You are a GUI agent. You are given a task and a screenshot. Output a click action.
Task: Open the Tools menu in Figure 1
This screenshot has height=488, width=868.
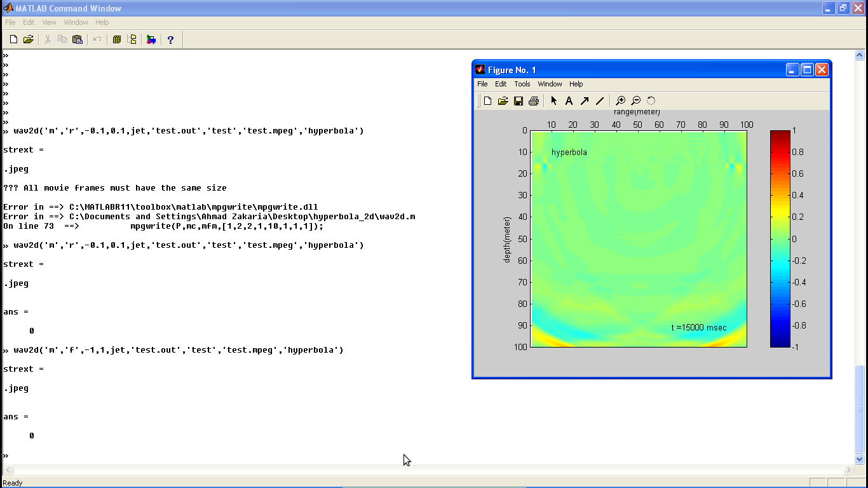(x=522, y=84)
